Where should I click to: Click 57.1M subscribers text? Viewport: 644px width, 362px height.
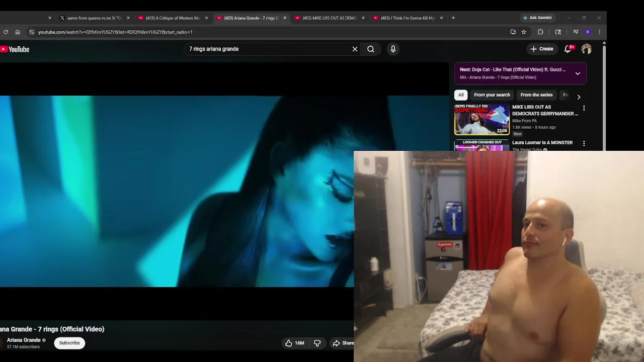coord(23,347)
